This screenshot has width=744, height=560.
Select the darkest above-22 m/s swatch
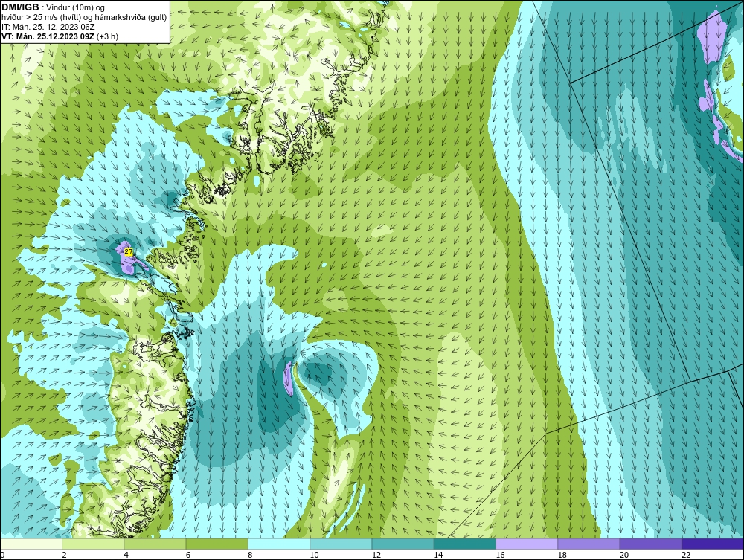(713, 544)
